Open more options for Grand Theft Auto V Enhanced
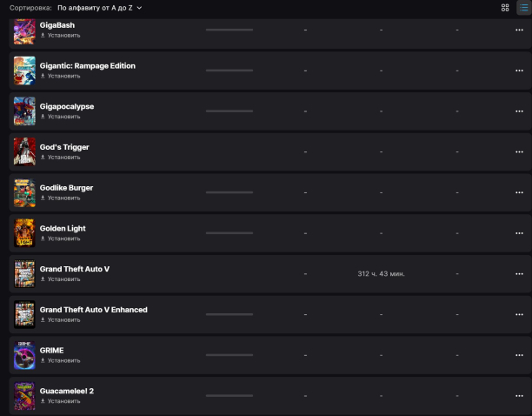This screenshot has height=416, width=532. [x=519, y=314]
